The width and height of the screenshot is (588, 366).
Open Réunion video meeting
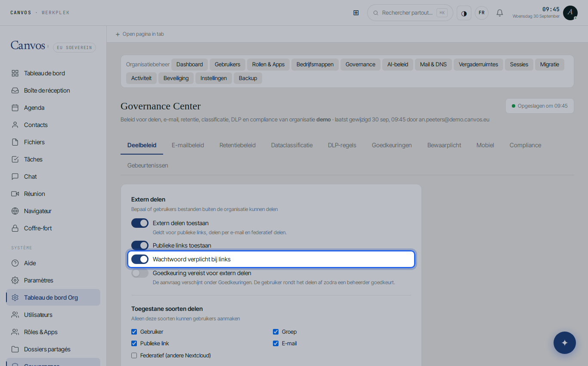pos(53,194)
